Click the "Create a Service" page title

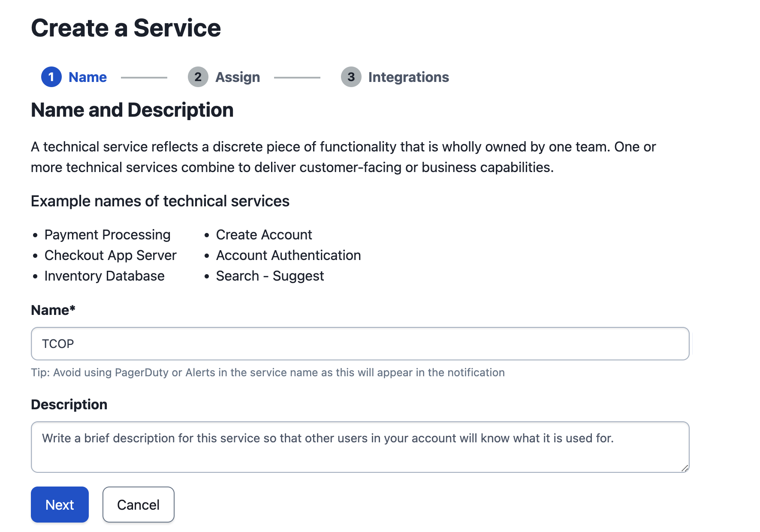[126, 28]
